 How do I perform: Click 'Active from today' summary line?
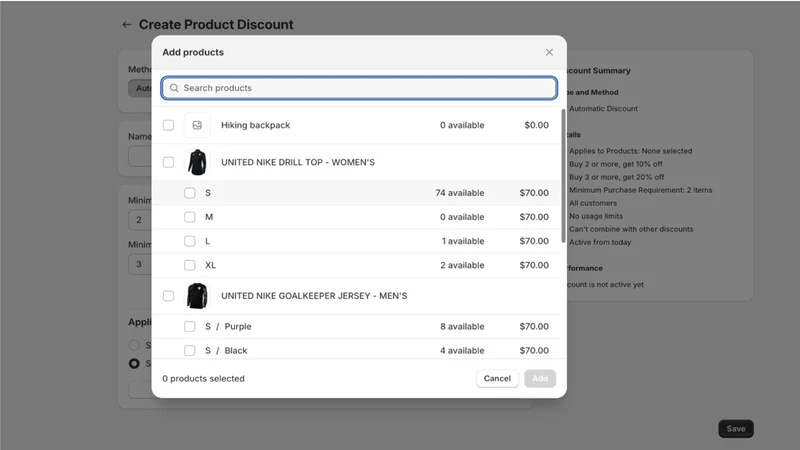pos(600,242)
